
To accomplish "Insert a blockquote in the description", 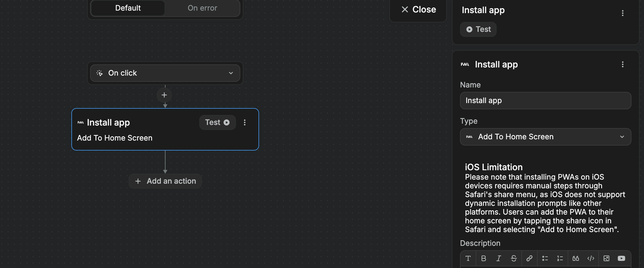I will coord(575,258).
